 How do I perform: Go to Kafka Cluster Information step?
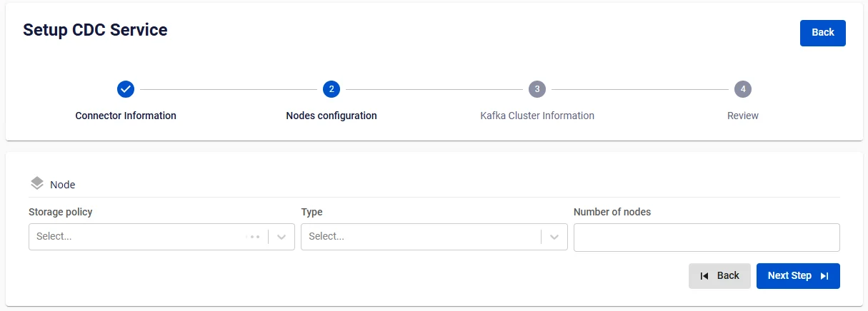coord(537,116)
